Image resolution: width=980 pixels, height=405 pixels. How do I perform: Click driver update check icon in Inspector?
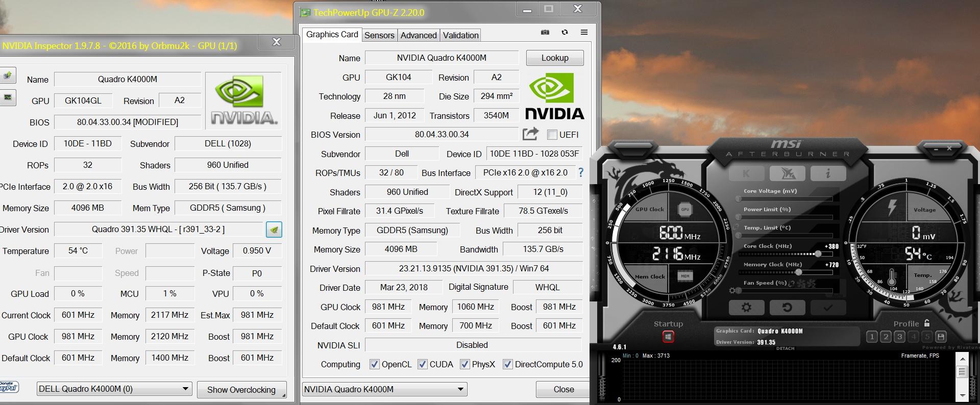[x=274, y=230]
